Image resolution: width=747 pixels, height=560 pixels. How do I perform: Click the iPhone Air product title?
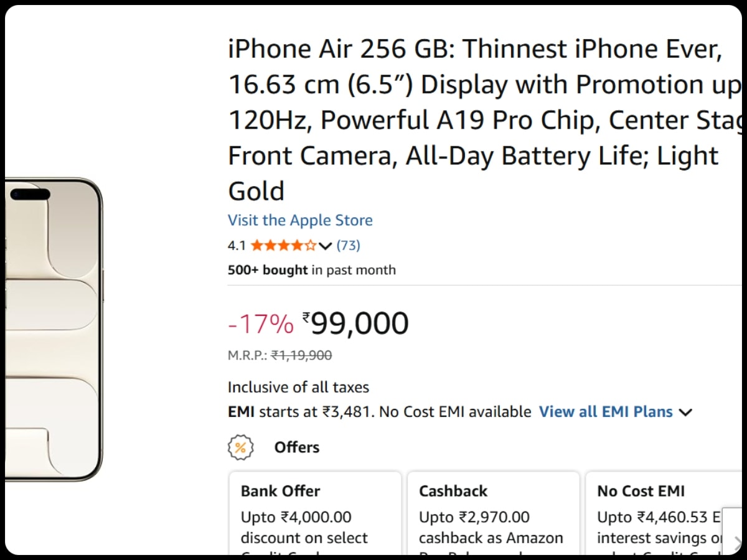tap(476, 120)
